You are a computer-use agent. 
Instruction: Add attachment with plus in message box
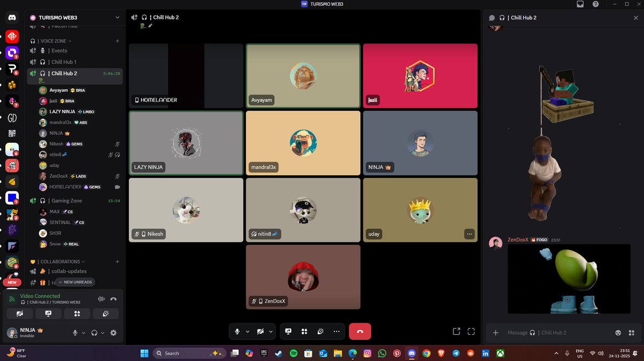(496, 333)
